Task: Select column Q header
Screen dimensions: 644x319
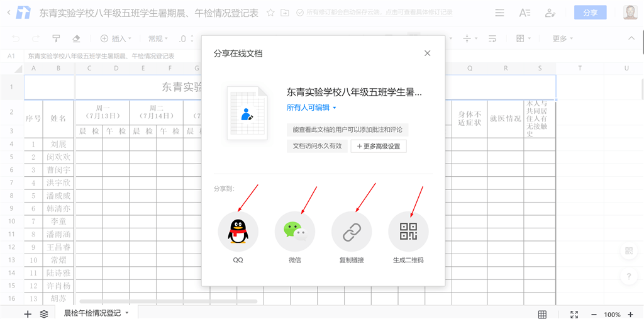Action: click(x=470, y=68)
